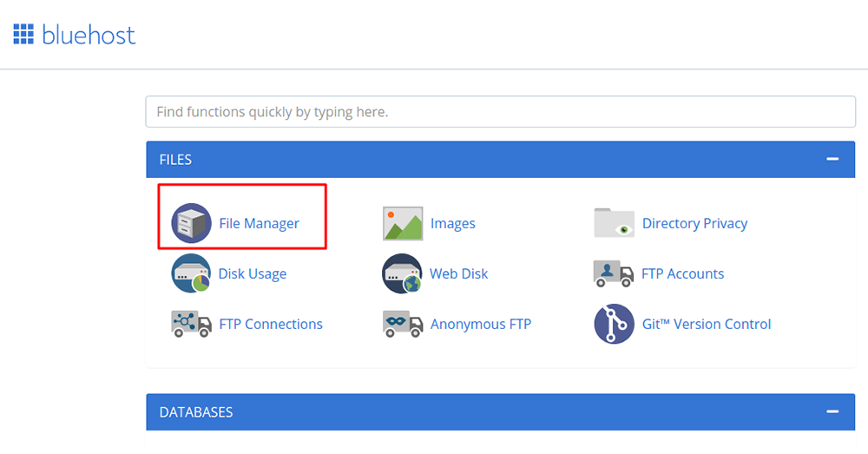868x454 pixels.
Task: Select the Web Disk link
Action: click(x=459, y=273)
